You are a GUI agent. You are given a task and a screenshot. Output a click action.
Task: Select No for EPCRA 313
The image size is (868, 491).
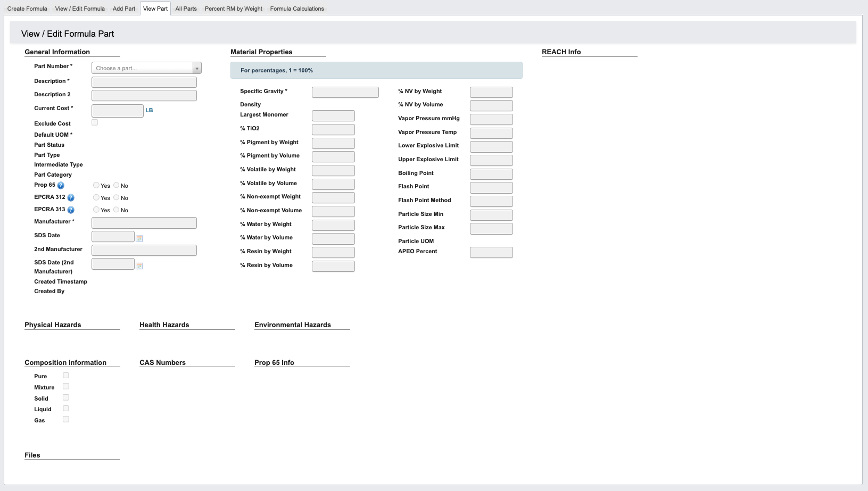click(116, 210)
